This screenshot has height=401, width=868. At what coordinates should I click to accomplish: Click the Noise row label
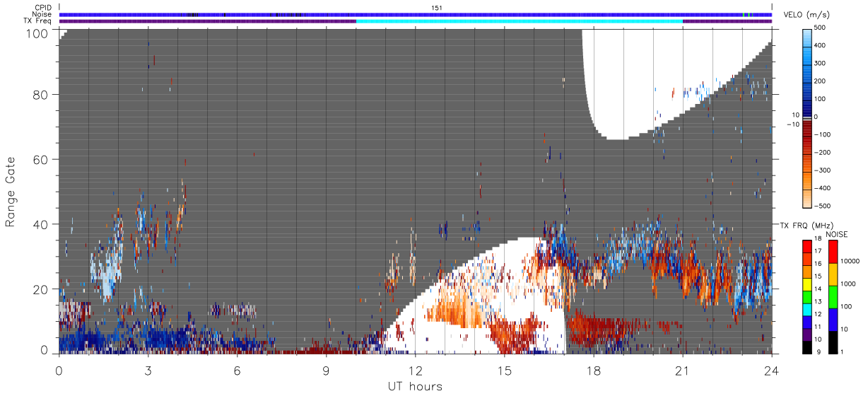(x=42, y=14)
